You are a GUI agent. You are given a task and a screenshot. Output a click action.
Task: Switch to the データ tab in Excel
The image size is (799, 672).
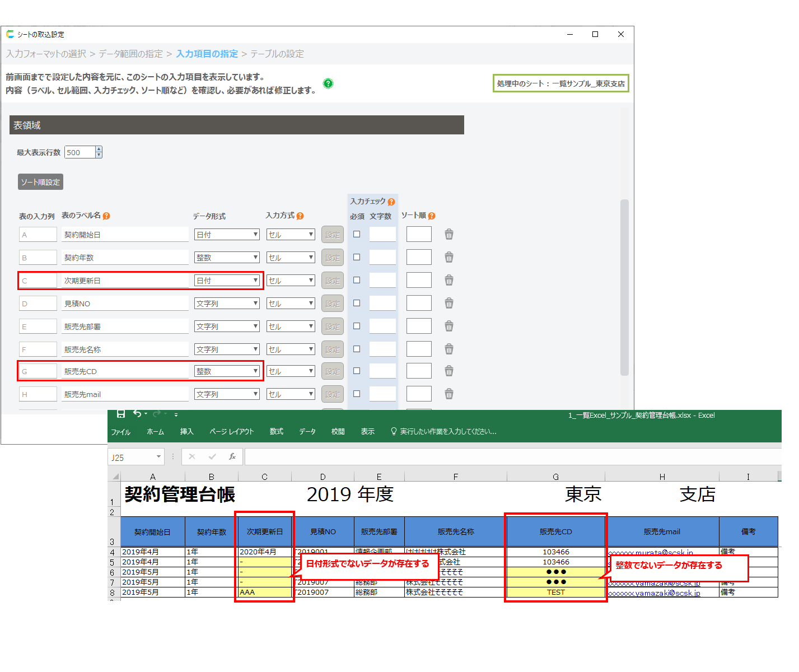pos(307,432)
